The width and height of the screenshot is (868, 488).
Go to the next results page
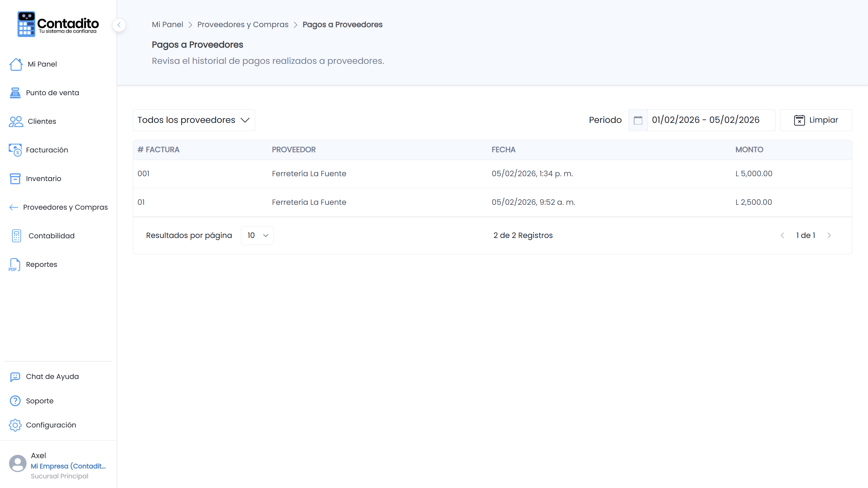829,235
